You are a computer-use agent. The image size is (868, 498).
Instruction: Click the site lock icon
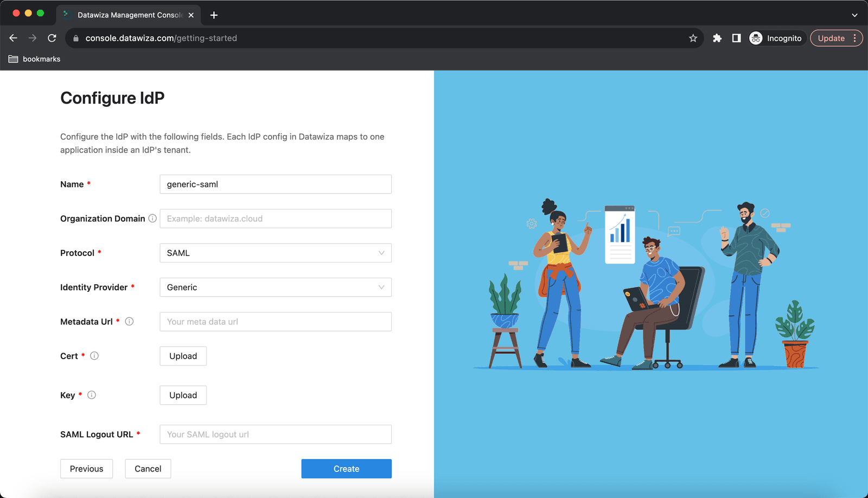pos(76,38)
